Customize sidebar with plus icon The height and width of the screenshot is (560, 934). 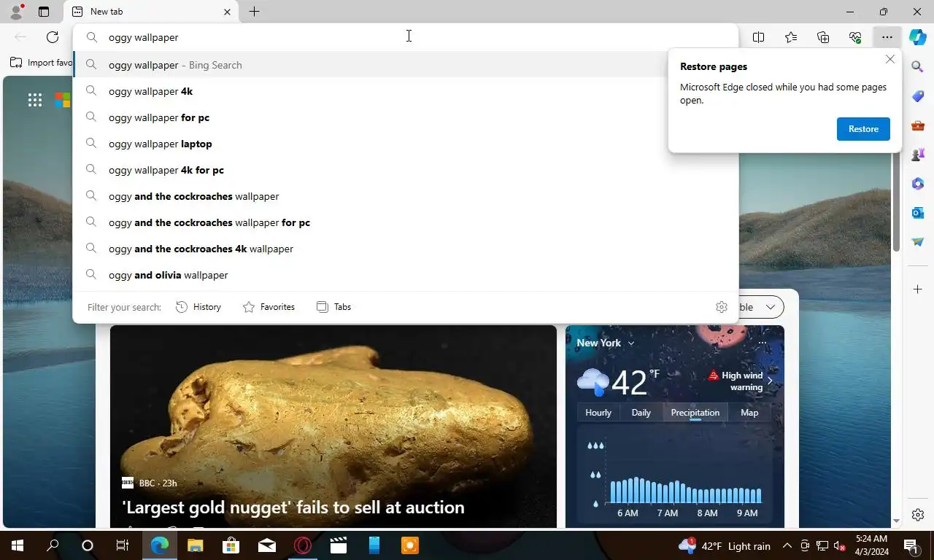(x=918, y=289)
